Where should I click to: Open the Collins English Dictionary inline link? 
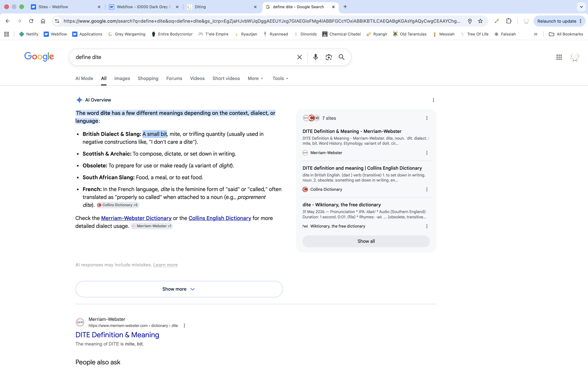pyautogui.click(x=220, y=218)
